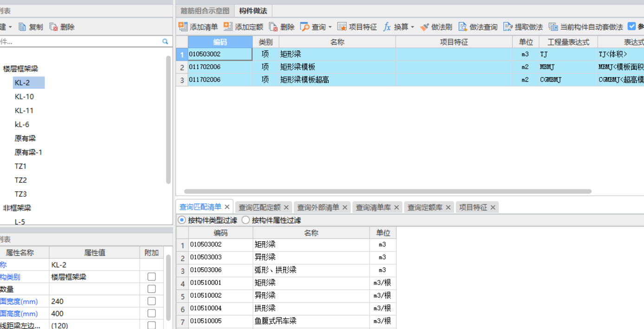The image size is (644, 329).
Task: Close the 查询定额库 tab
Action: tap(448, 207)
